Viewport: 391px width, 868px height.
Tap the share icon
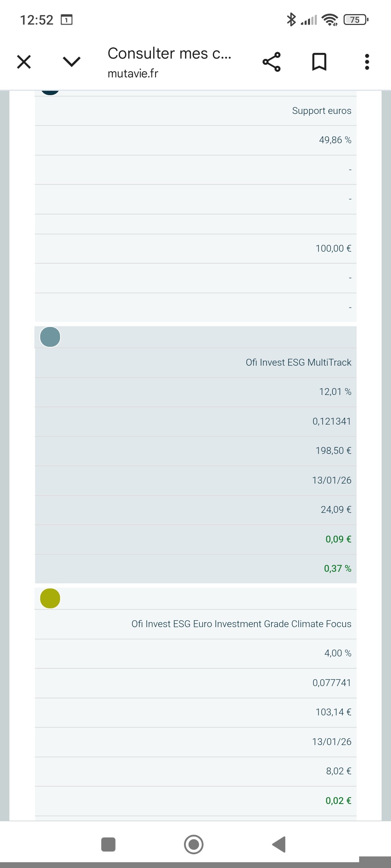coord(272,62)
